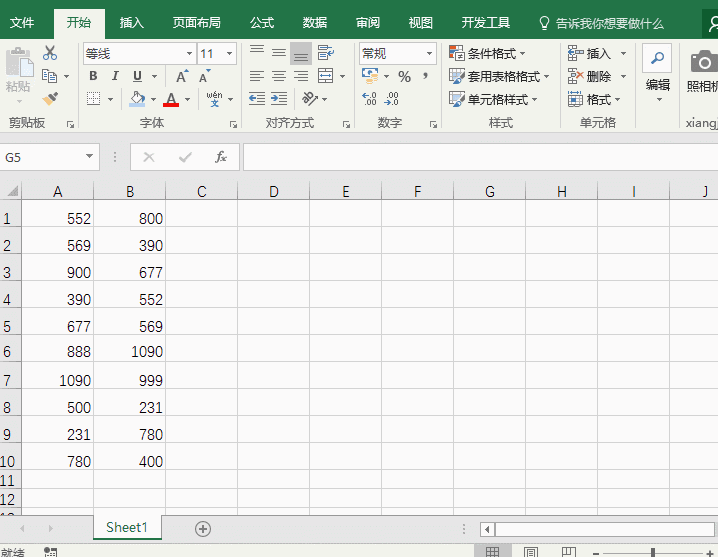Apply percent style
This screenshot has height=557, width=718.
point(404,76)
